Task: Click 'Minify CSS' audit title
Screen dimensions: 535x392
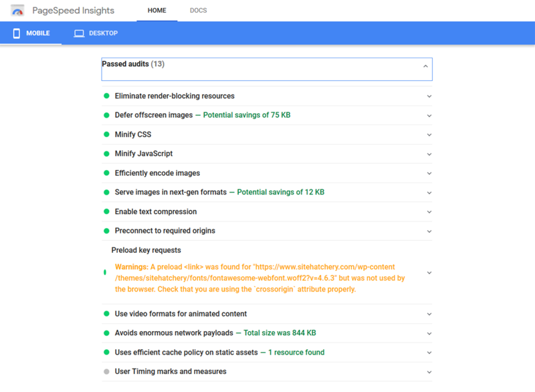Action: [x=133, y=134]
